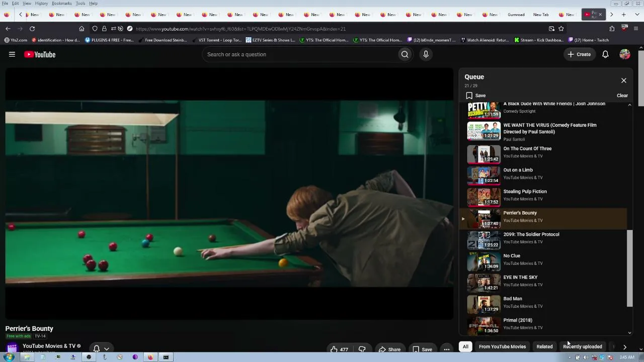Open the History menu
This screenshot has height=362, width=644.
pyautogui.click(x=41, y=4)
